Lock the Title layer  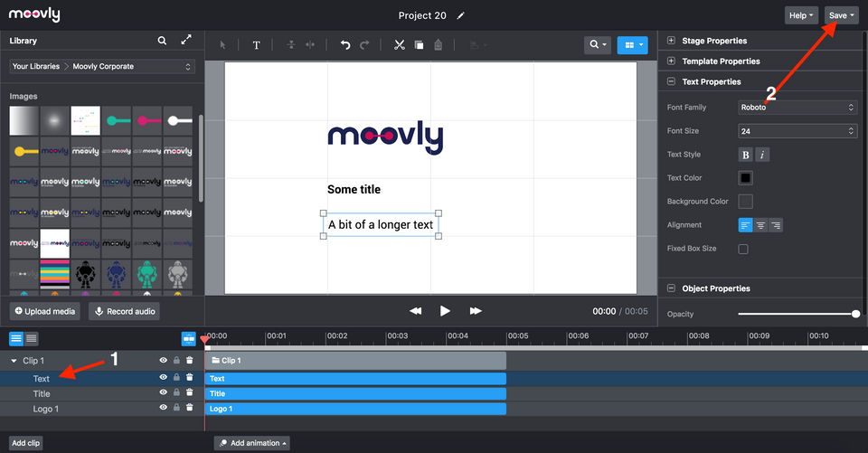click(x=176, y=392)
